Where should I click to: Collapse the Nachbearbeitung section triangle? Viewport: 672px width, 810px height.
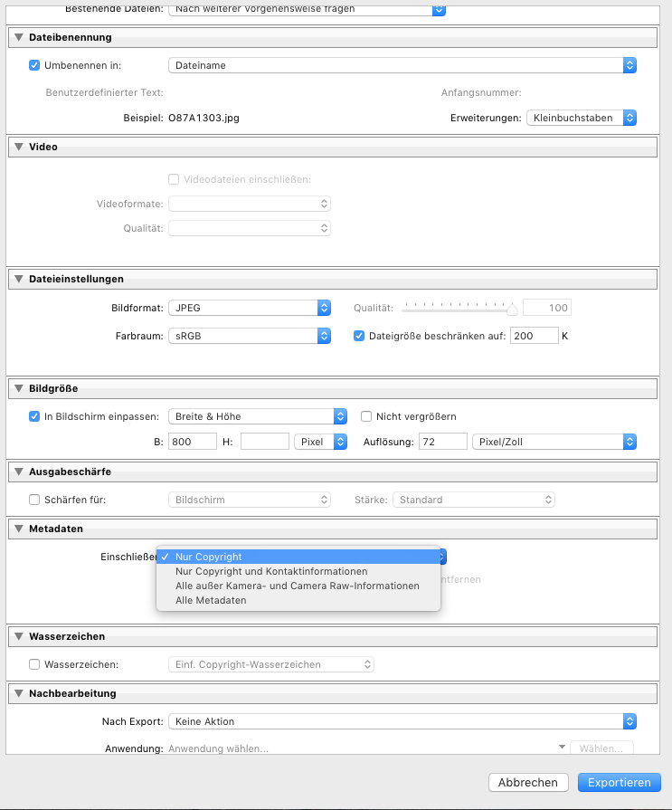[19, 693]
